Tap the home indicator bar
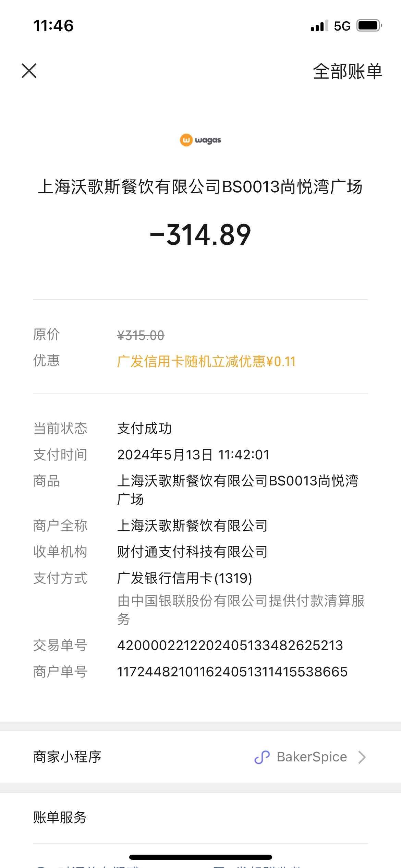Image resolution: width=401 pixels, height=868 pixels. click(200, 857)
